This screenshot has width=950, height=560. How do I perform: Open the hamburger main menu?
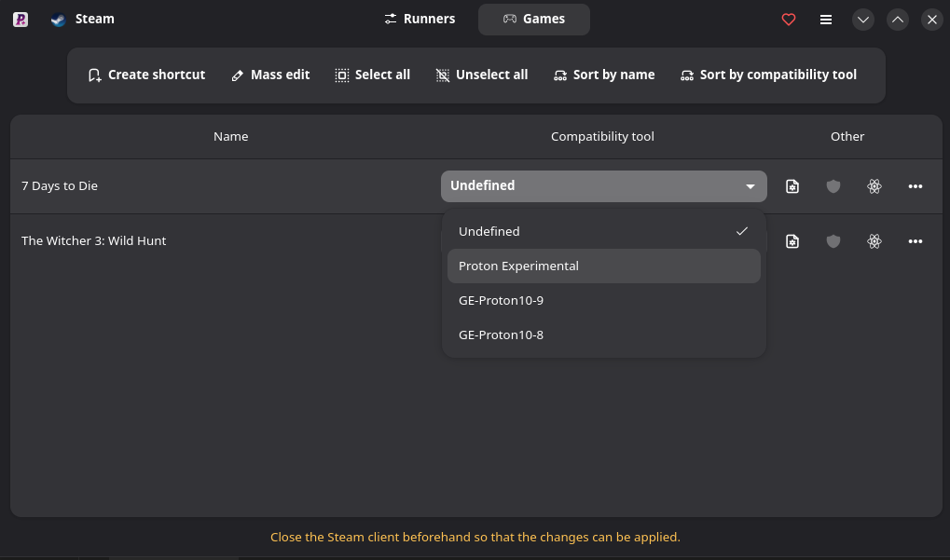click(826, 20)
